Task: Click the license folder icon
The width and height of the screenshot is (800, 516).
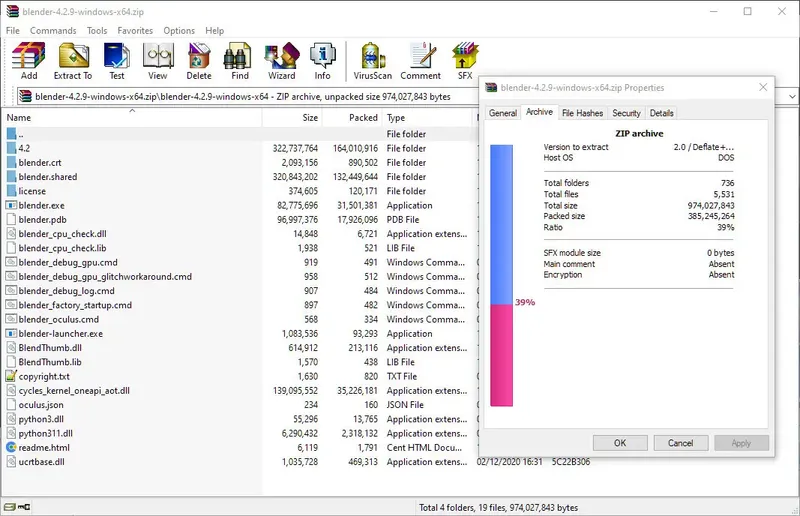Action: click(x=11, y=191)
